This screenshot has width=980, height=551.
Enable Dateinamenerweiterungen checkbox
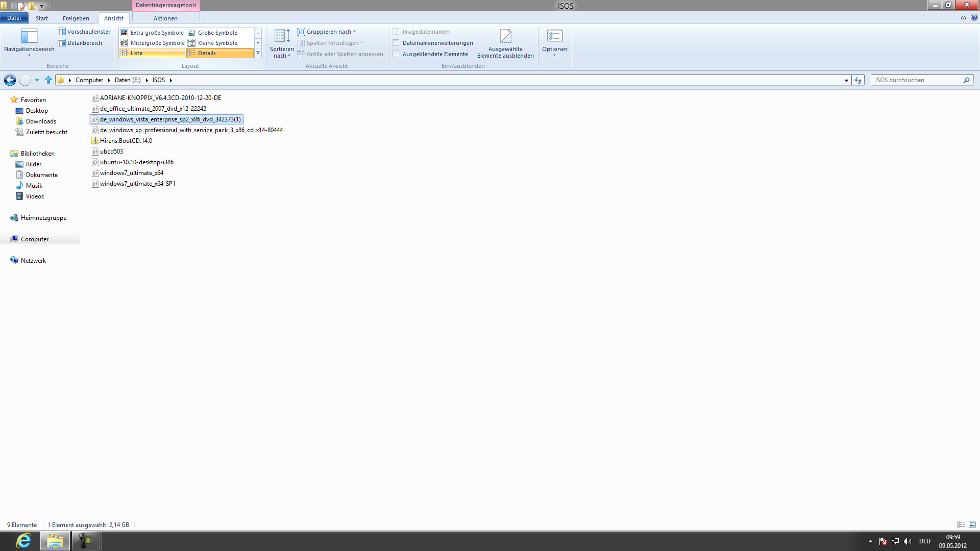click(x=397, y=43)
